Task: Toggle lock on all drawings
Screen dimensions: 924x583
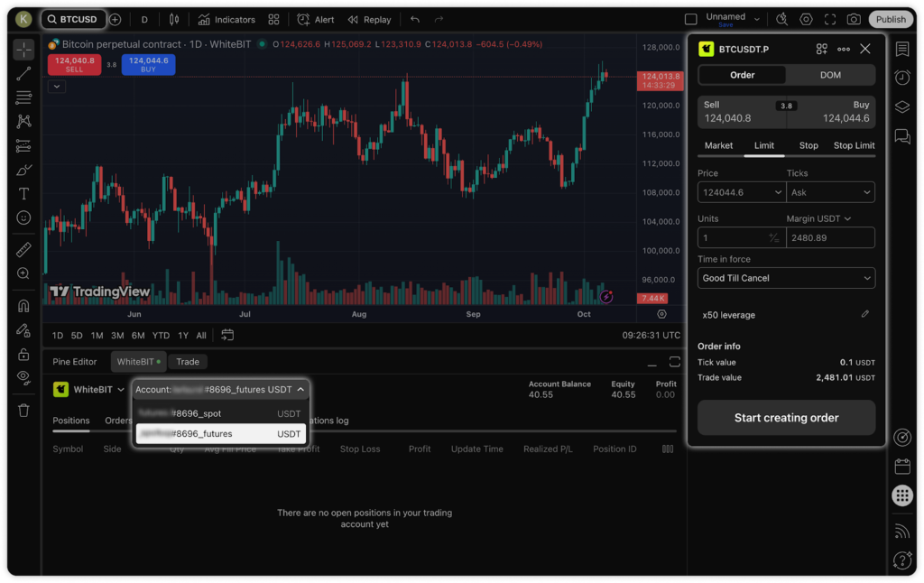Action: pyautogui.click(x=23, y=354)
